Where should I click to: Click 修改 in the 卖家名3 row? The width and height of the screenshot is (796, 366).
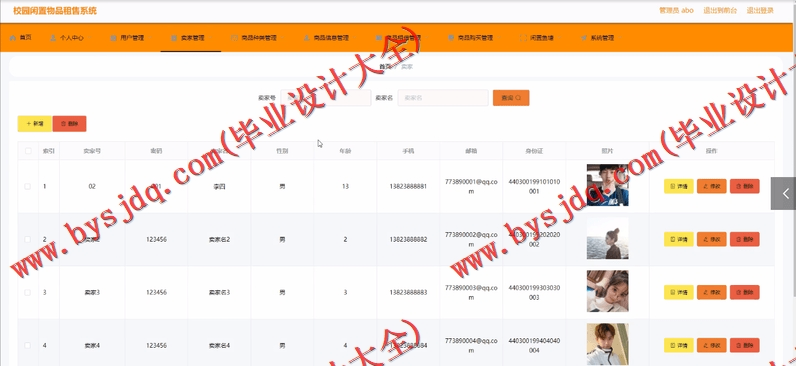coord(712,292)
